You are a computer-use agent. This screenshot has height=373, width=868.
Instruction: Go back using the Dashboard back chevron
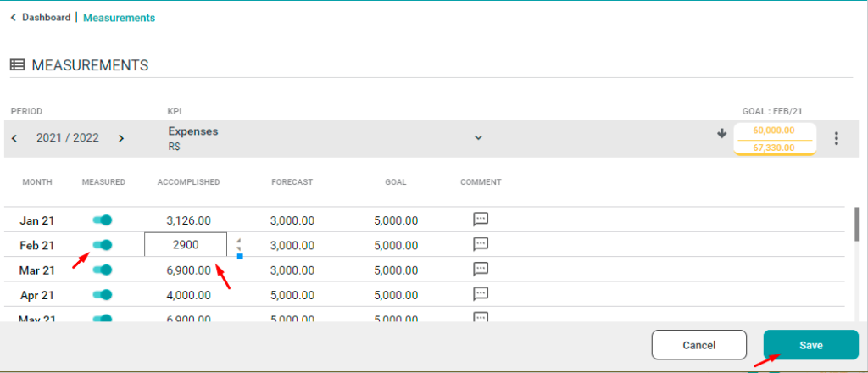pos(14,18)
